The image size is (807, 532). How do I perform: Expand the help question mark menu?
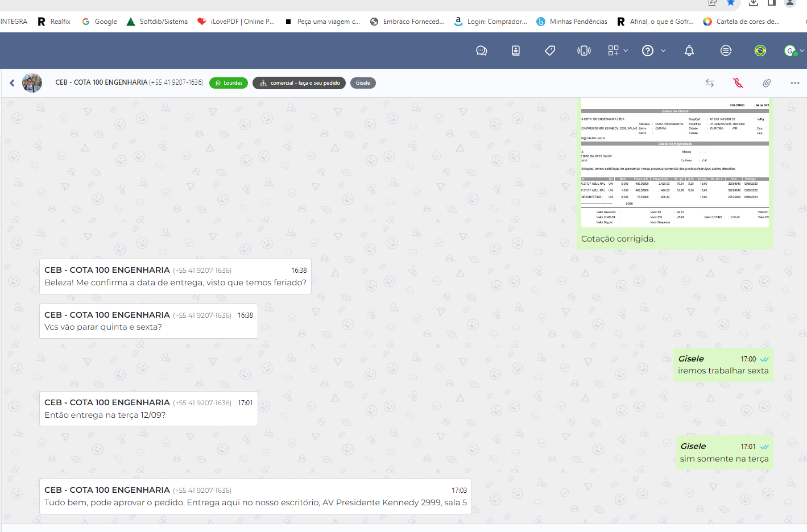pos(653,51)
